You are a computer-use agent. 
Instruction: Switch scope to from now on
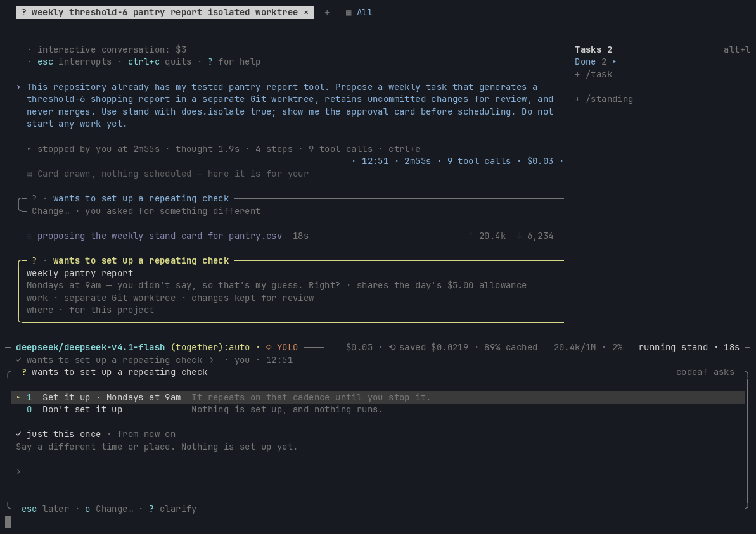tap(146, 435)
